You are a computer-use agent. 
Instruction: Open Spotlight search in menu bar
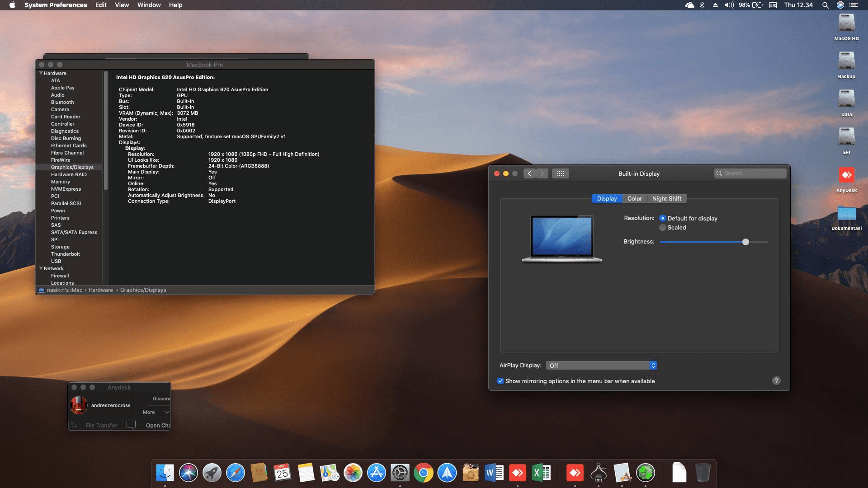[x=826, y=5]
